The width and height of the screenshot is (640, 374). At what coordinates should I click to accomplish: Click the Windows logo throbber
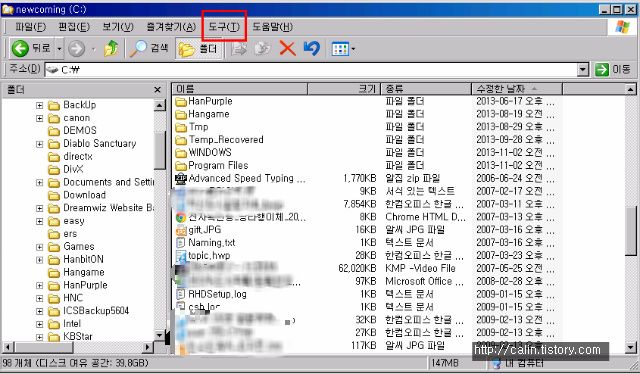click(x=622, y=27)
